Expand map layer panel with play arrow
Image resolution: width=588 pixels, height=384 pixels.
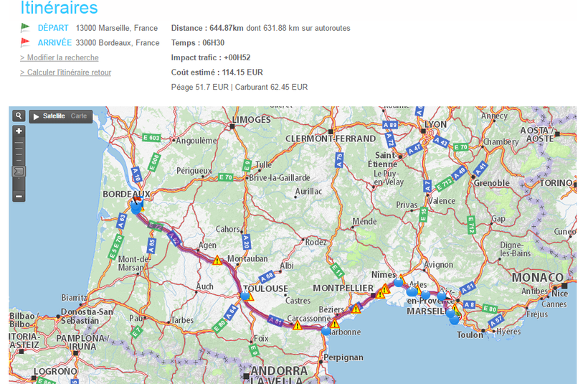pyautogui.click(x=36, y=116)
